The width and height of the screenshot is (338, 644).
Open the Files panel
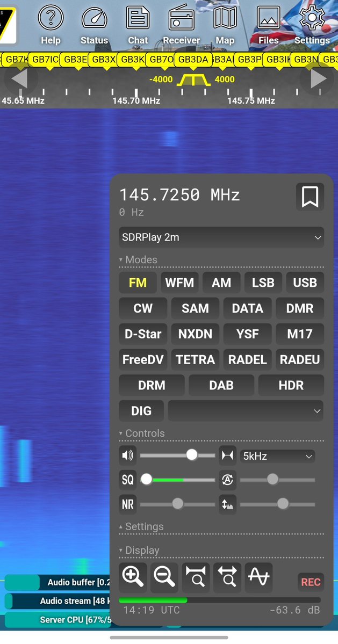(x=268, y=25)
